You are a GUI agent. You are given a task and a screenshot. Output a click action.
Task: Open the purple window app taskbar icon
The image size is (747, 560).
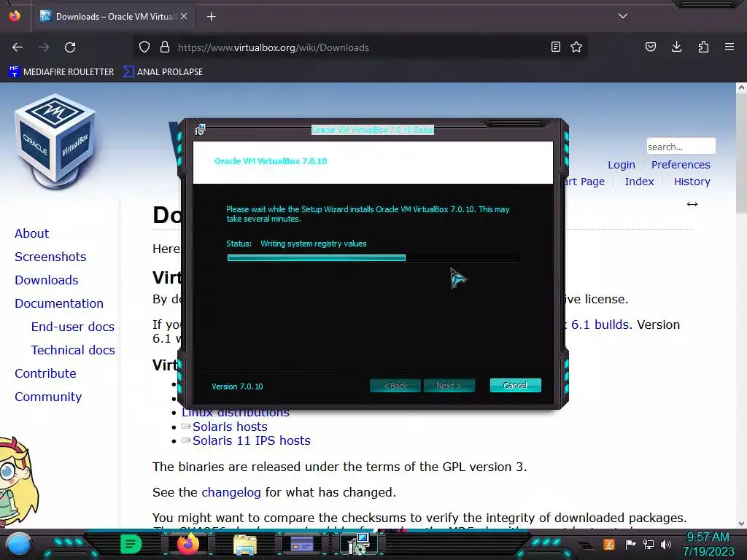[x=302, y=544]
